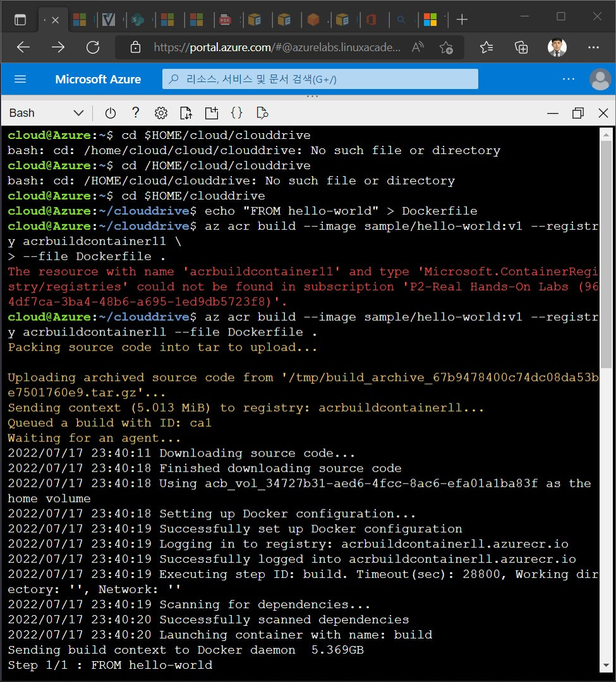
Task: Click the 'Successfully scanned dependencies' line
Action: coord(208,620)
